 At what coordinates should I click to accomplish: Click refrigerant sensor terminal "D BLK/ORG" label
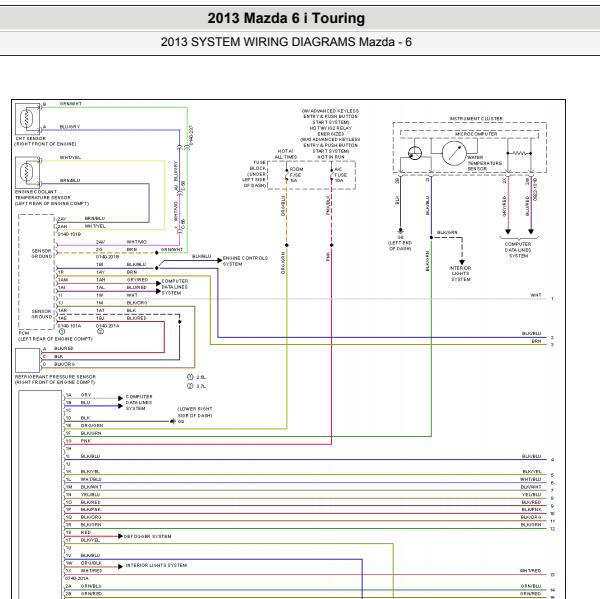click(x=59, y=364)
